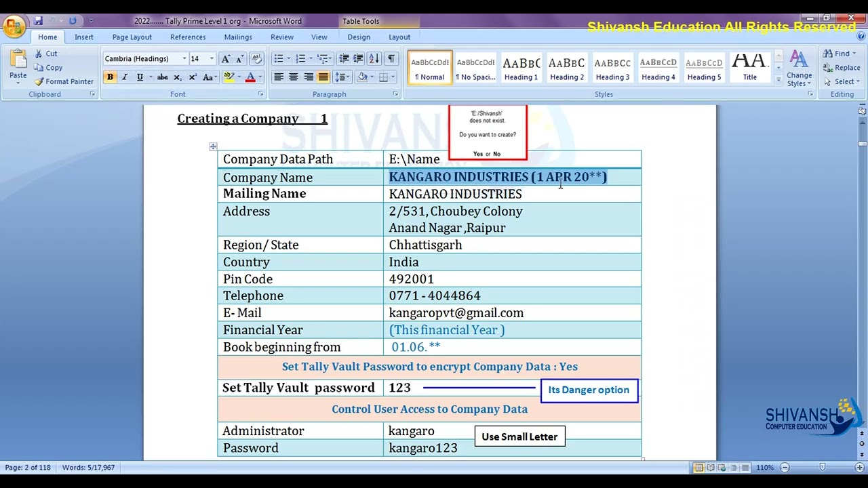The width and height of the screenshot is (868, 488).
Task: Activate the Format Painter
Action: (64, 81)
